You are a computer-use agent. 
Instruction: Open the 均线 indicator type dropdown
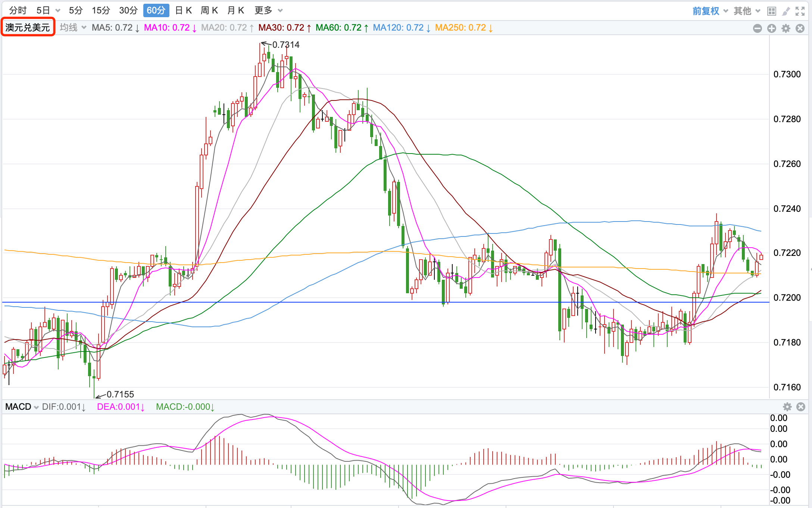tap(73, 28)
